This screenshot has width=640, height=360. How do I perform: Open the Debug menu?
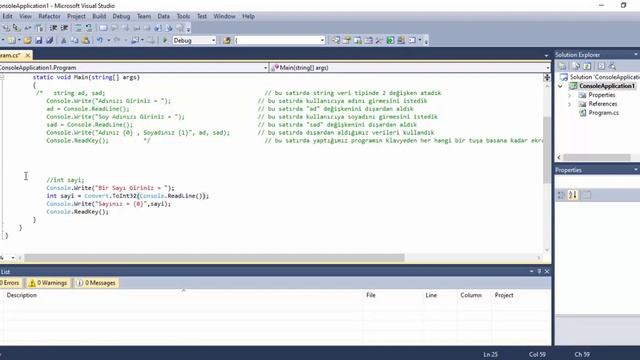tap(121, 16)
